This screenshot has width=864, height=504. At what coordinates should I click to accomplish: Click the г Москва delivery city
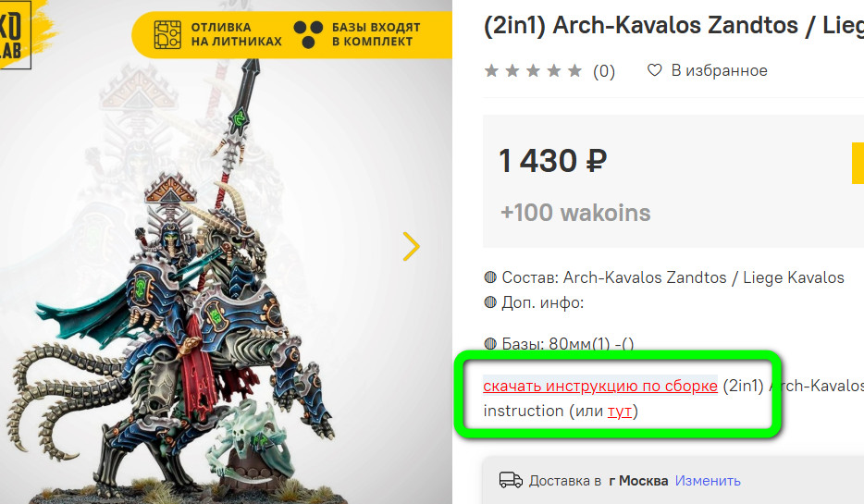(638, 480)
